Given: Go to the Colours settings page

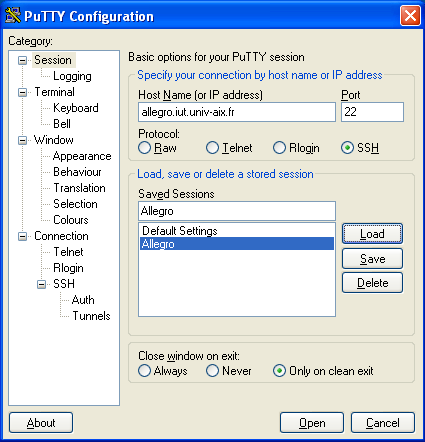Looking at the screenshot, I should (x=71, y=220).
